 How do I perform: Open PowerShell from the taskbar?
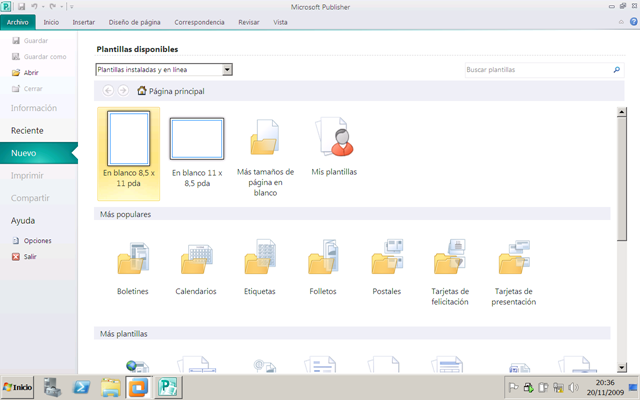(81, 387)
